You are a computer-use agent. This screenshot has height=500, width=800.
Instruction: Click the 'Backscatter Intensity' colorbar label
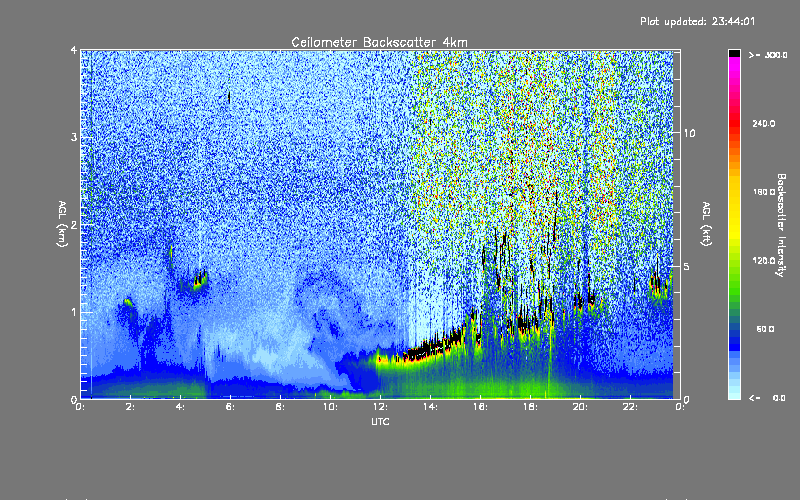click(x=781, y=225)
